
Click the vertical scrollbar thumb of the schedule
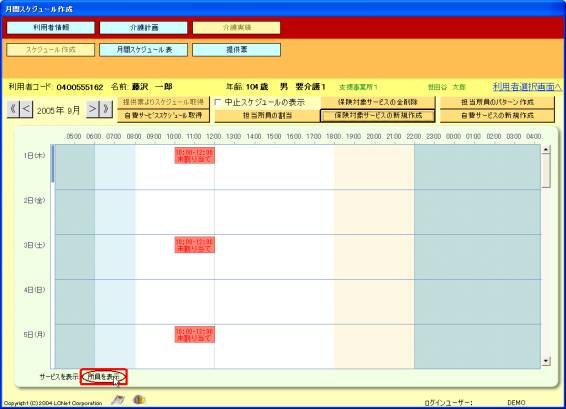tap(546, 171)
